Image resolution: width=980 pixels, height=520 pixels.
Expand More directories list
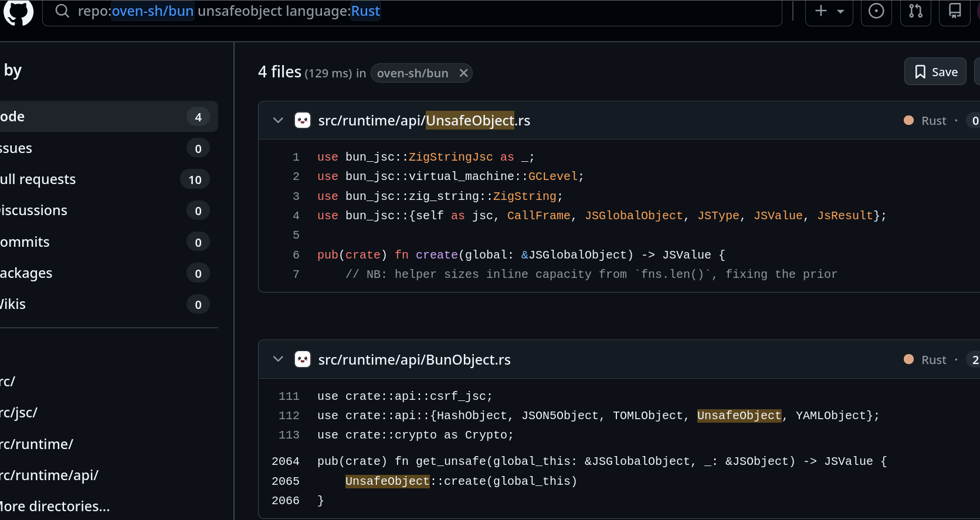(x=55, y=507)
